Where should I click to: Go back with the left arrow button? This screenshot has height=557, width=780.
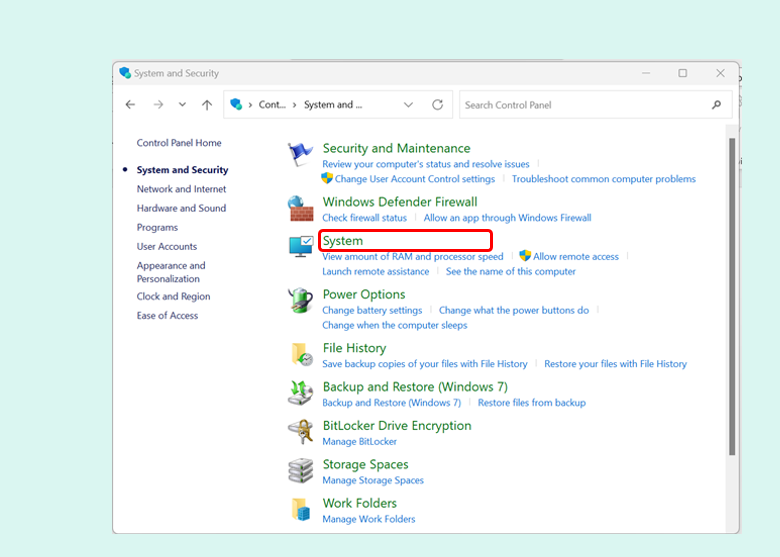click(x=130, y=104)
